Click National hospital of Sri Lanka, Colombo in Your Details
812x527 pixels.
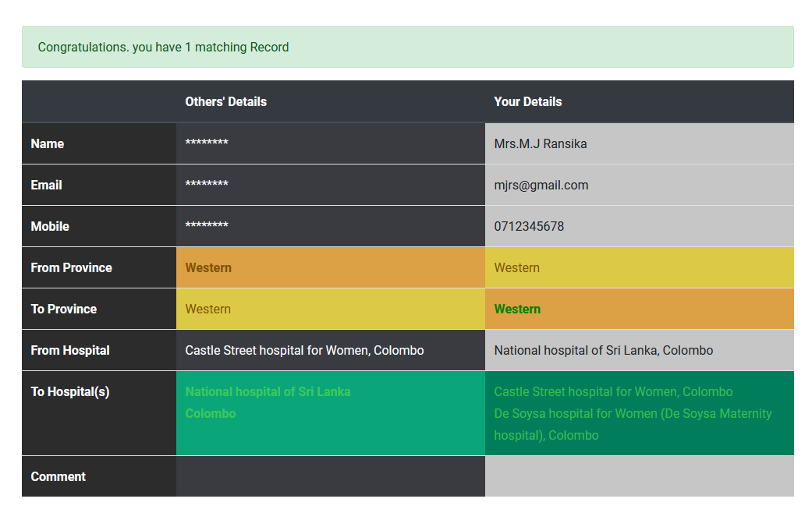click(x=603, y=350)
